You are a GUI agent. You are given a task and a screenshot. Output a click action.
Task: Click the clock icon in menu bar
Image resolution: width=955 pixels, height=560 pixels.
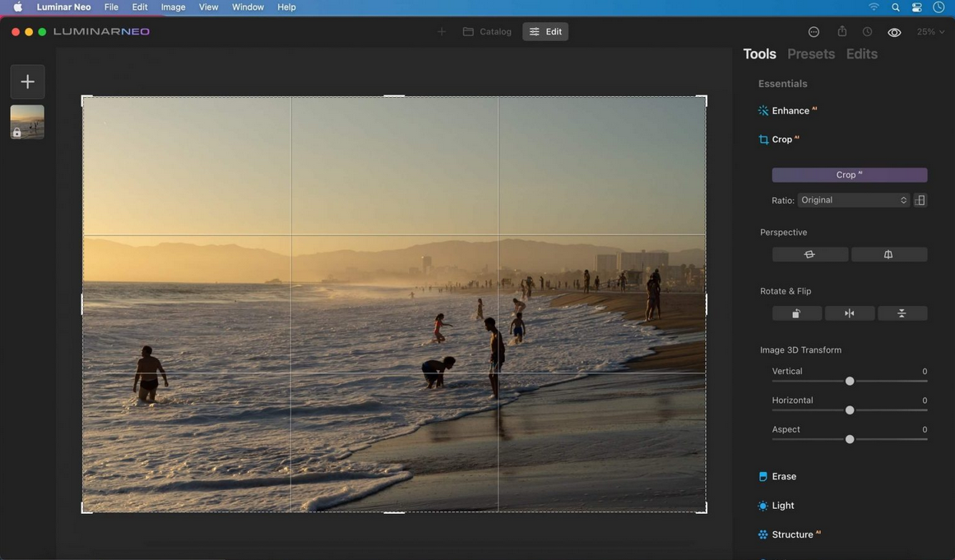(x=939, y=7)
